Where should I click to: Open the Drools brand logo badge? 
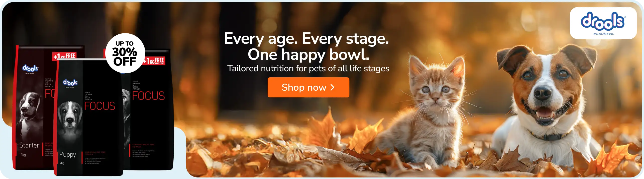click(x=603, y=23)
